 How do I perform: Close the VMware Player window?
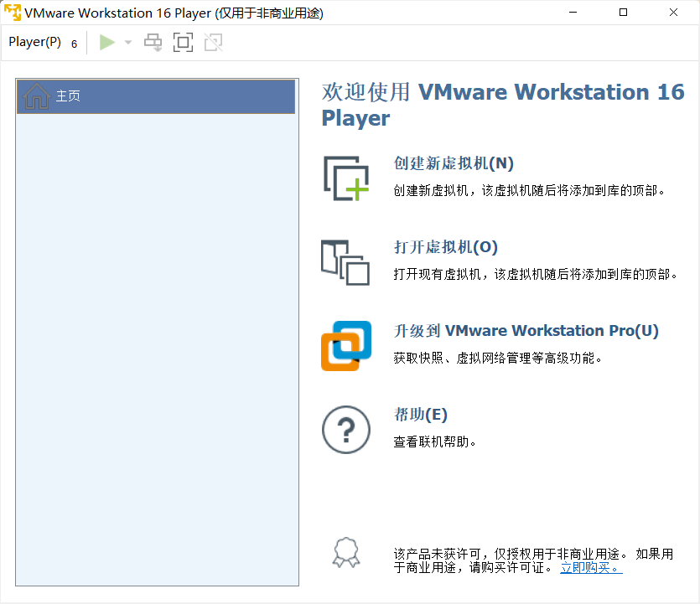coord(674,13)
